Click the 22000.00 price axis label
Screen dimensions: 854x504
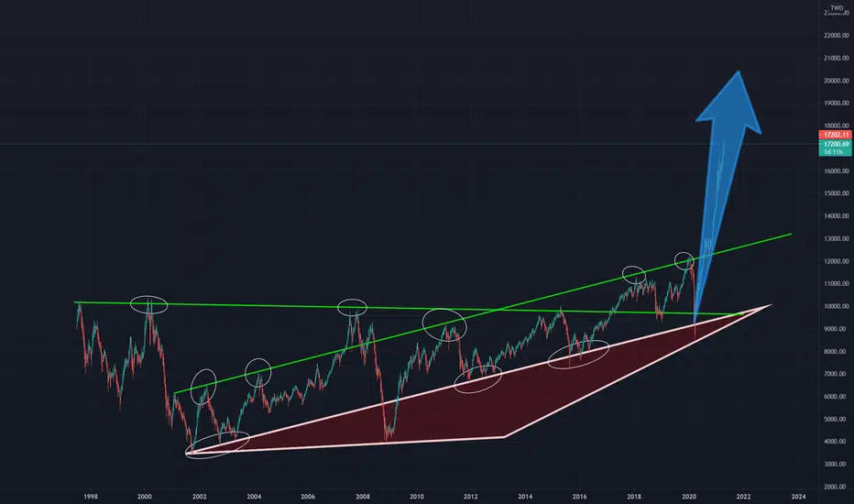point(836,36)
